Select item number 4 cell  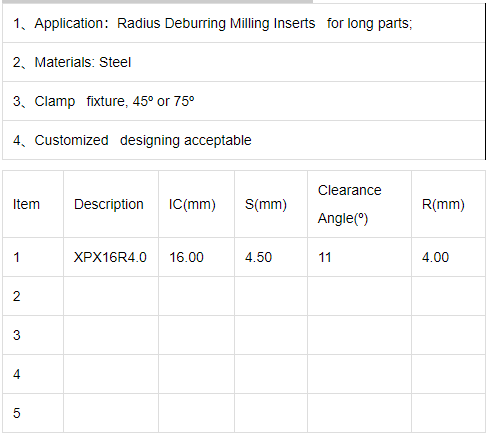(x=33, y=374)
